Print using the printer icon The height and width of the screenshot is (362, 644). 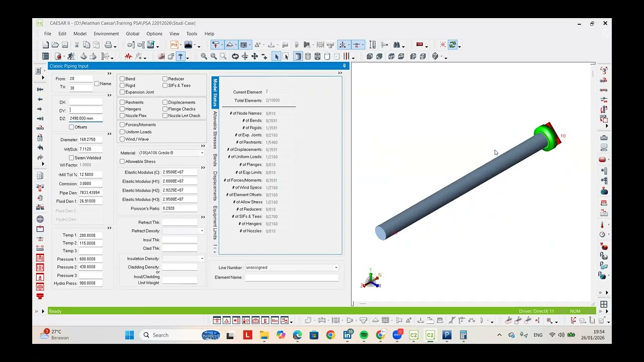[108, 45]
